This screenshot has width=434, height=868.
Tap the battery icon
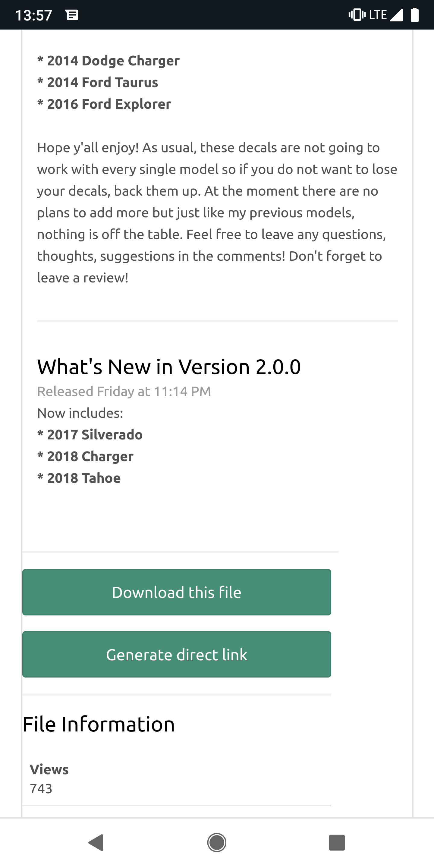coord(415,15)
